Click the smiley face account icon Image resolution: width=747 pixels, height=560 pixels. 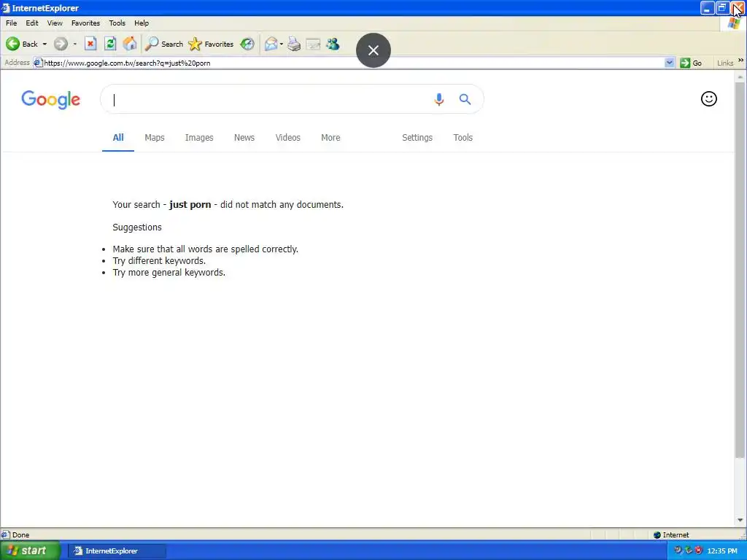[709, 98]
